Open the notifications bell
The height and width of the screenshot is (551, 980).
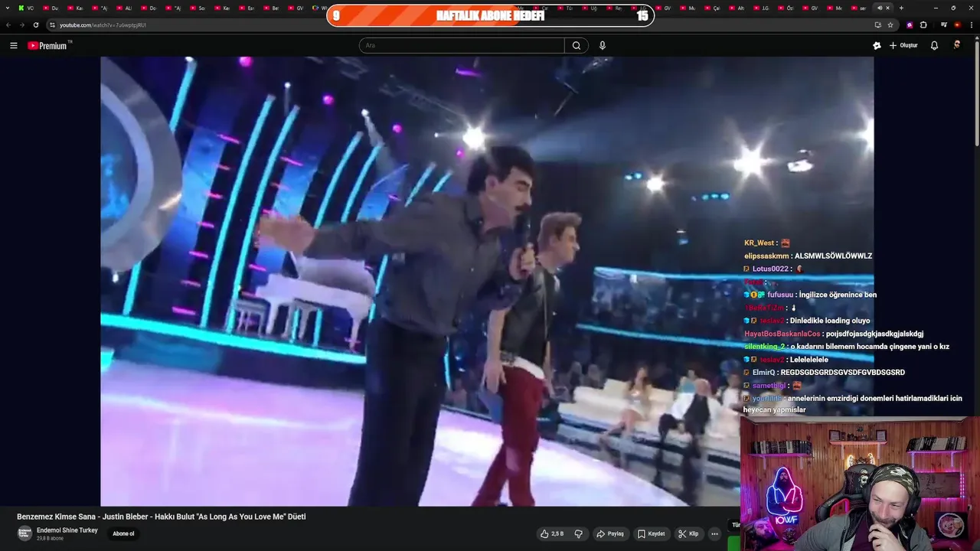tap(934, 46)
